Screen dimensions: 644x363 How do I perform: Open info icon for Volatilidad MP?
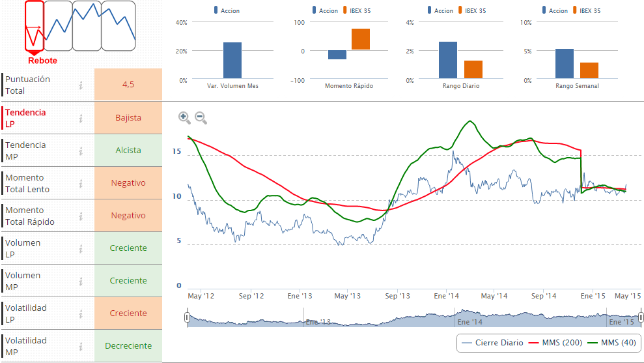[81, 346]
